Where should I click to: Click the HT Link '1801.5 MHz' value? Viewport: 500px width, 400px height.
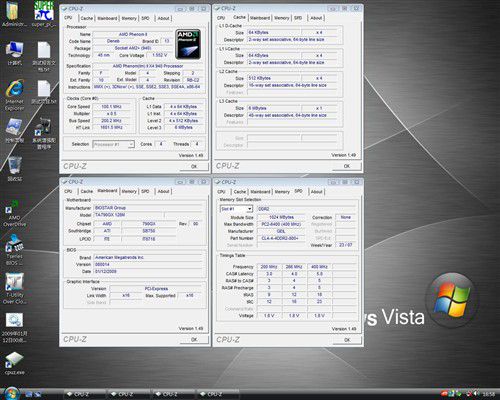tap(111, 128)
